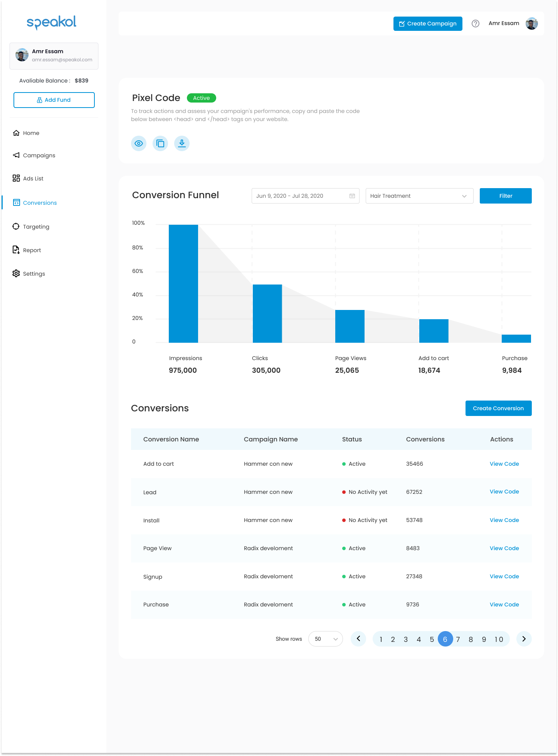This screenshot has height=756, width=558.
Task: Click the green Active badge next to Pixel Code
Action: point(202,98)
